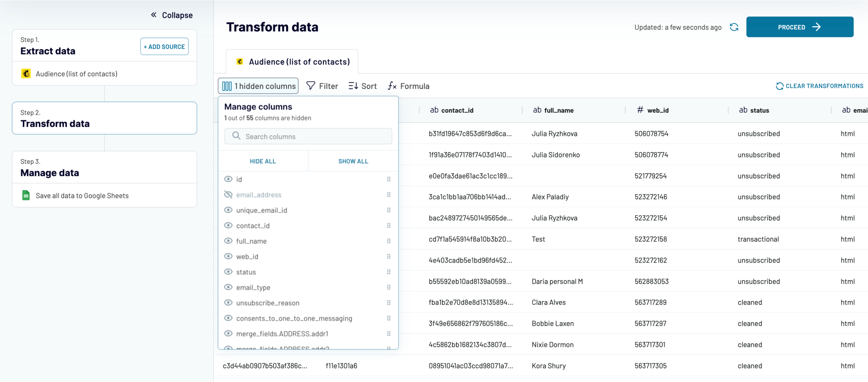This screenshot has height=382, width=868.
Task: Click the + ADD SOURCE button
Action: (x=164, y=47)
